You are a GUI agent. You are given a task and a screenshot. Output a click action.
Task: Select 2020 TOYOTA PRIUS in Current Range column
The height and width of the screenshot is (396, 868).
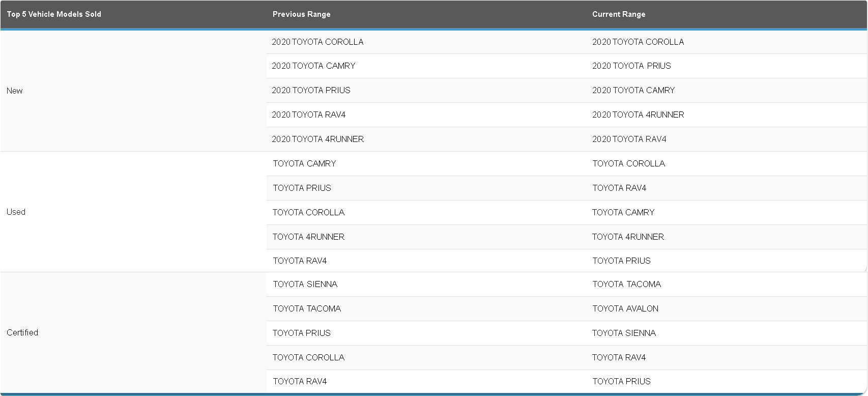click(631, 66)
